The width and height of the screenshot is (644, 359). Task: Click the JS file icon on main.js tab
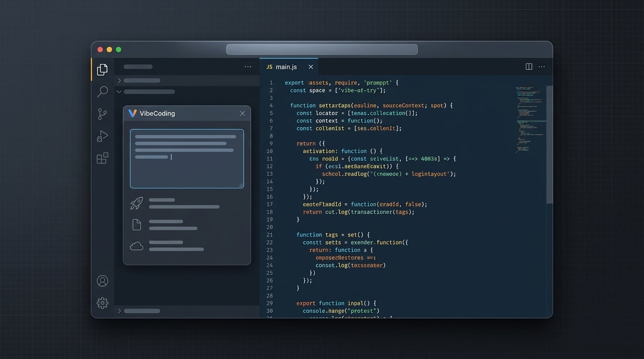pos(269,67)
